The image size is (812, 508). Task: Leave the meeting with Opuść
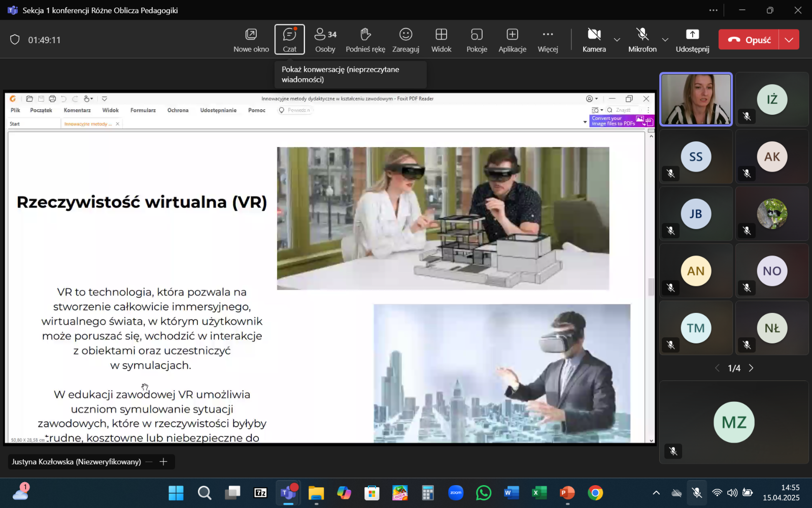(749, 40)
